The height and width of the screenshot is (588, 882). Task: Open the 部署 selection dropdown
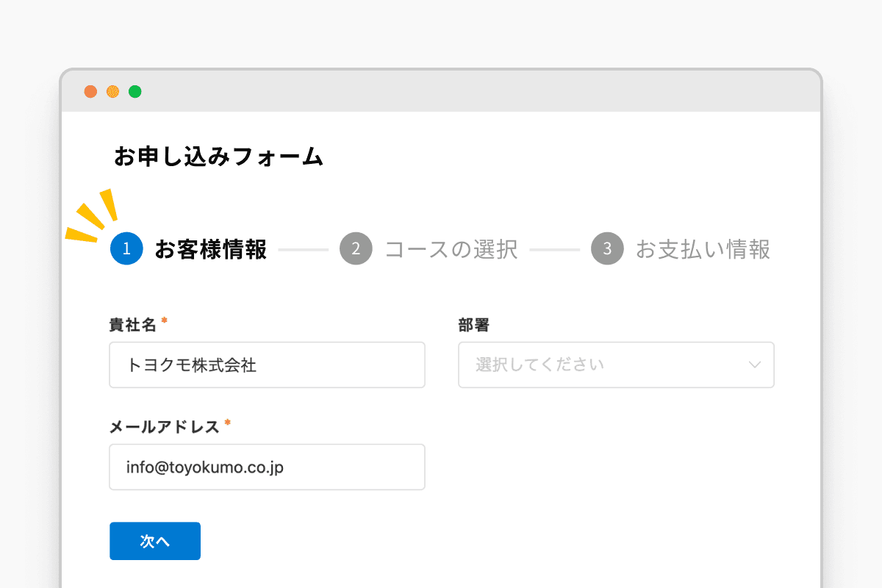(x=616, y=365)
